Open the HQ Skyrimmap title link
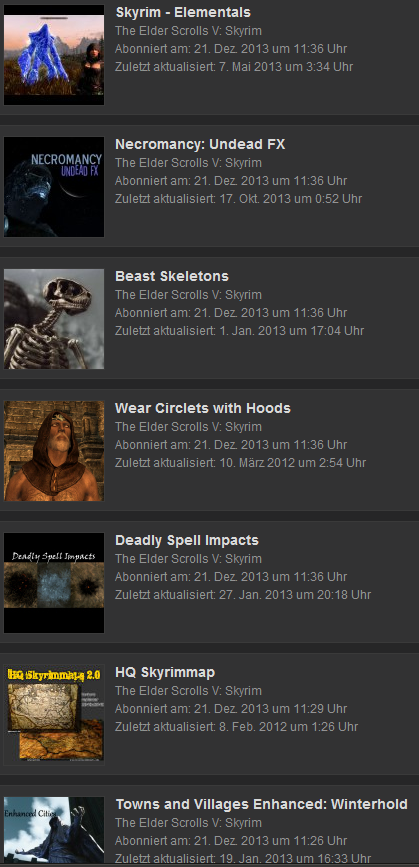 (165, 673)
